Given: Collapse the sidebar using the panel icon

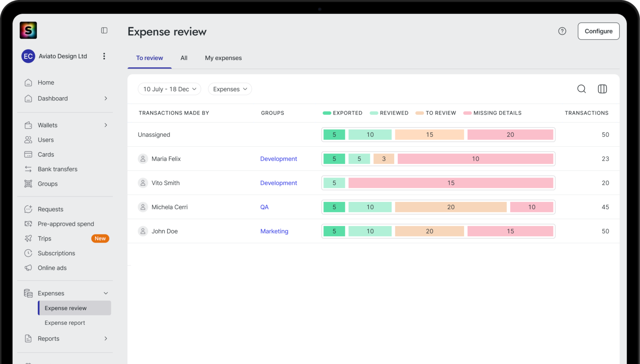Looking at the screenshot, I should [104, 30].
